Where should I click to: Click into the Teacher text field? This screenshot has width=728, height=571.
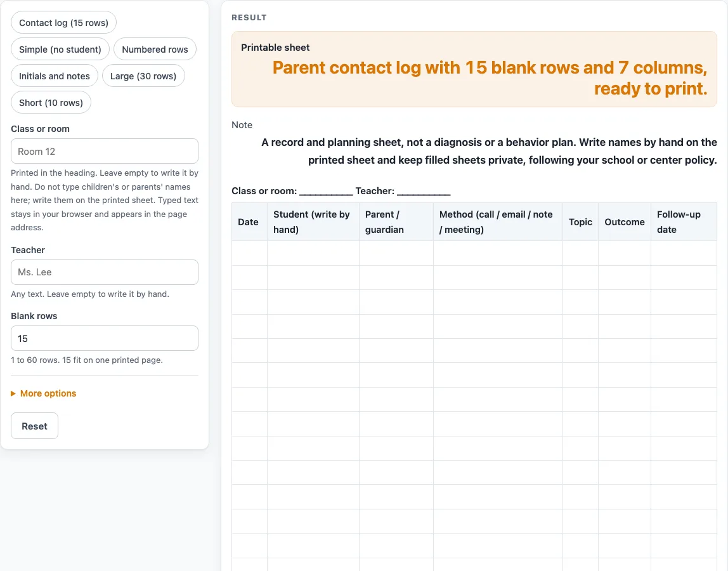[105, 272]
